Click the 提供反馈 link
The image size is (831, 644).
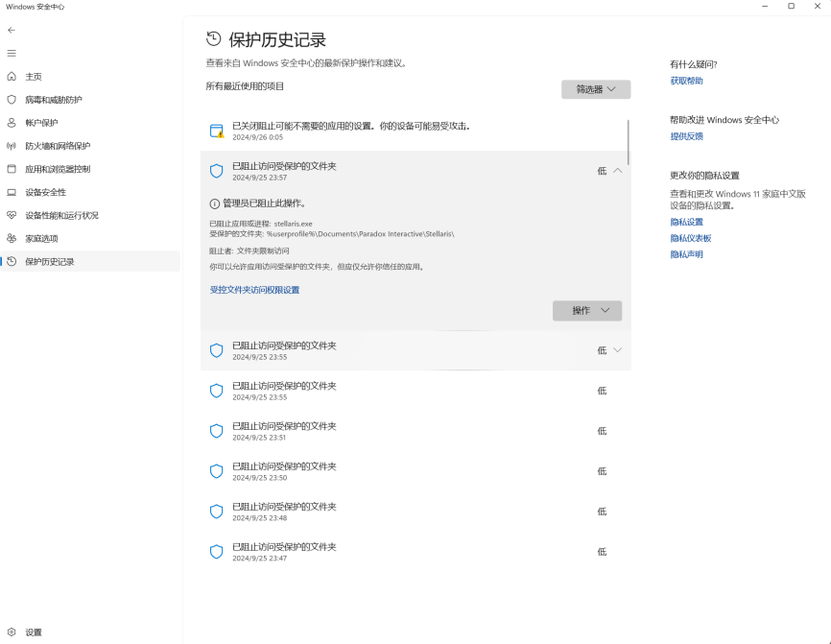coord(686,136)
